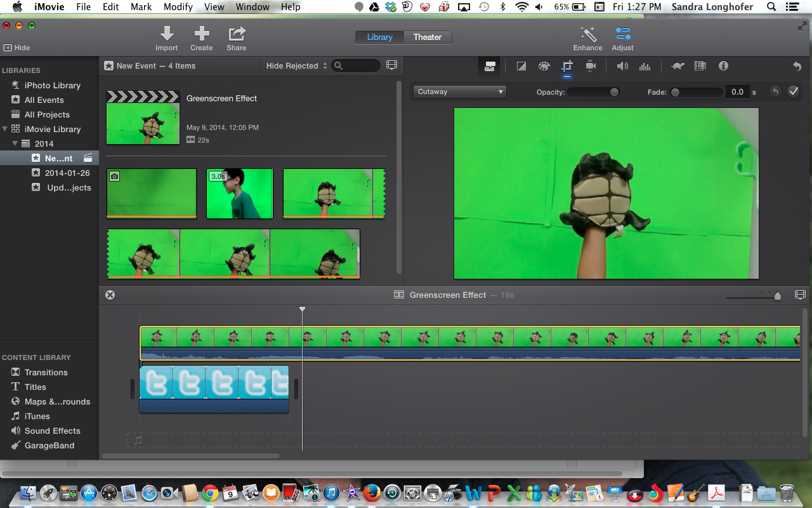Hide the libraries sidebar
The height and width of the screenshot is (508, 812).
[x=16, y=48]
